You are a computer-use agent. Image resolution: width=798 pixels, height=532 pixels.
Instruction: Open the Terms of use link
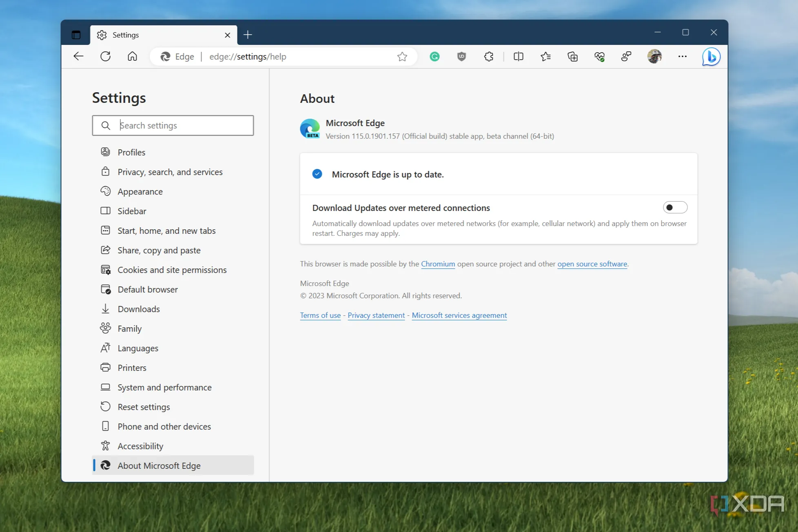click(x=320, y=315)
